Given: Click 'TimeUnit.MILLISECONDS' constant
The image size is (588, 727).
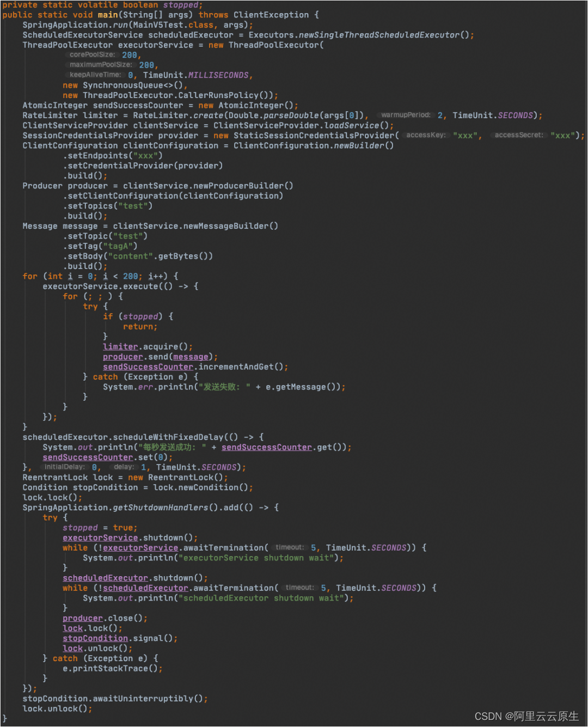Looking at the screenshot, I should coord(196,75).
